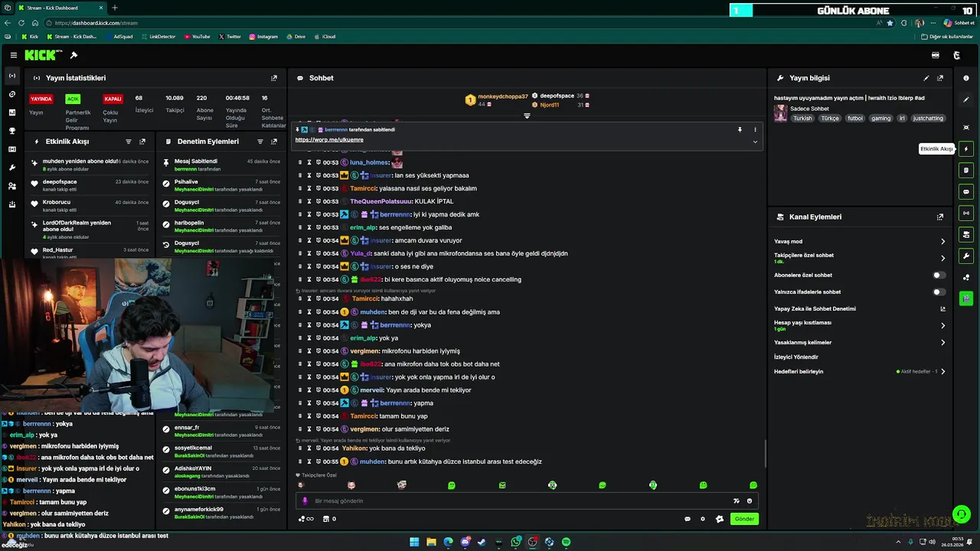Open AdSquad bookmark in bookmarks bar
Image resolution: width=980 pixels, height=551 pixels.
coord(119,37)
